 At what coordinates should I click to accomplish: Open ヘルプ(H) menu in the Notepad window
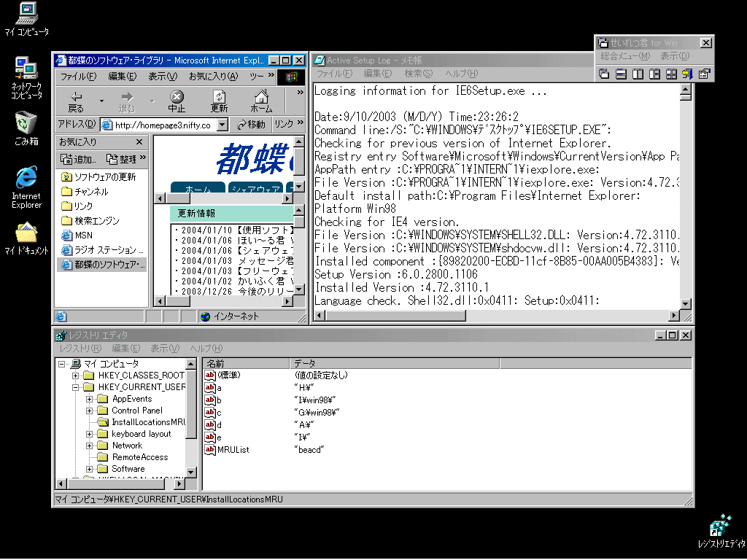[461, 74]
